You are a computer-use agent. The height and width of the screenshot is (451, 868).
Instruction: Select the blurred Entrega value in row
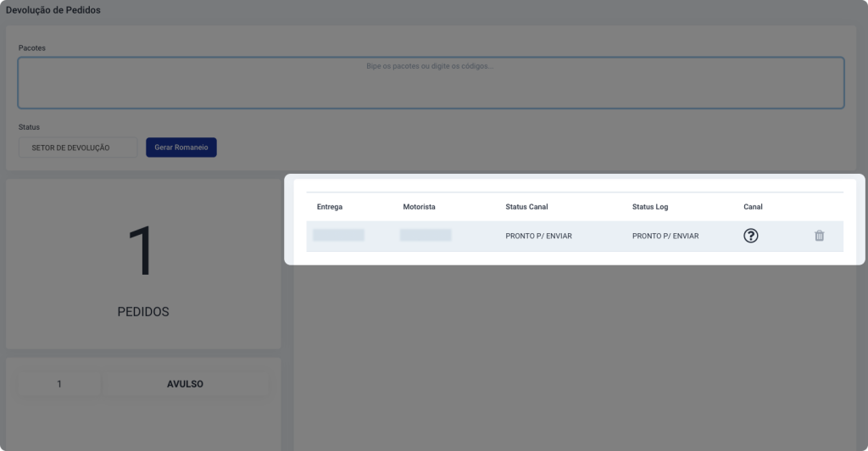pyautogui.click(x=338, y=235)
